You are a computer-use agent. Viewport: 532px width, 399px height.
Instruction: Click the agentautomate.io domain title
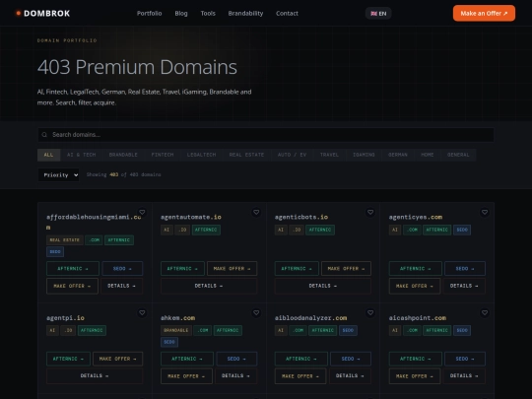pos(191,217)
